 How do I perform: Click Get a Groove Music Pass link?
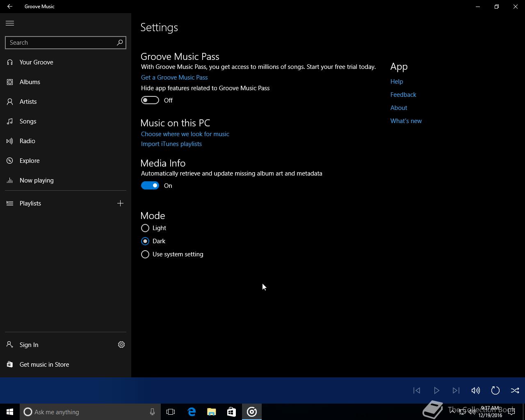174,78
